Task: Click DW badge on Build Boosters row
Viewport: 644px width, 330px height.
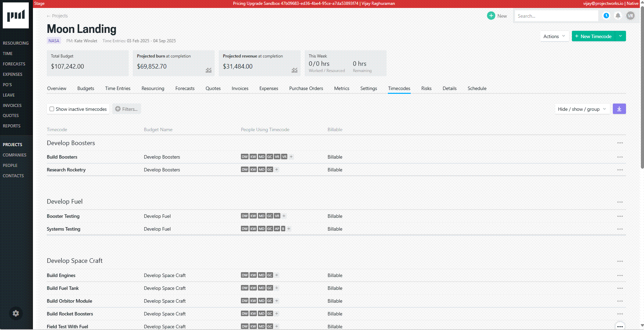Action: [x=245, y=157]
